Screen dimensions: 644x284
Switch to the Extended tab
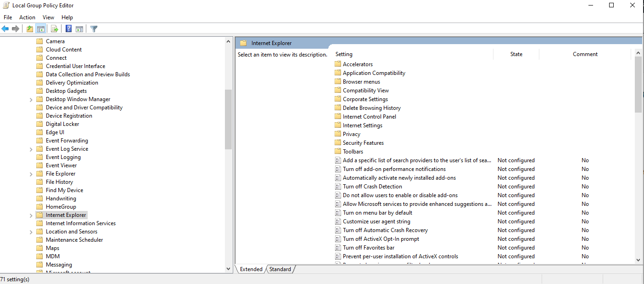pos(251,269)
